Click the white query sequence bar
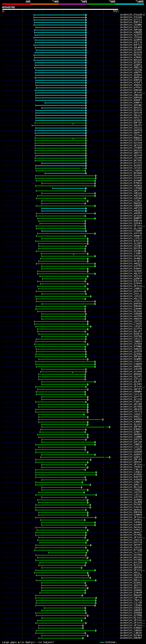The image size is (146, 644). click(60, 10)
